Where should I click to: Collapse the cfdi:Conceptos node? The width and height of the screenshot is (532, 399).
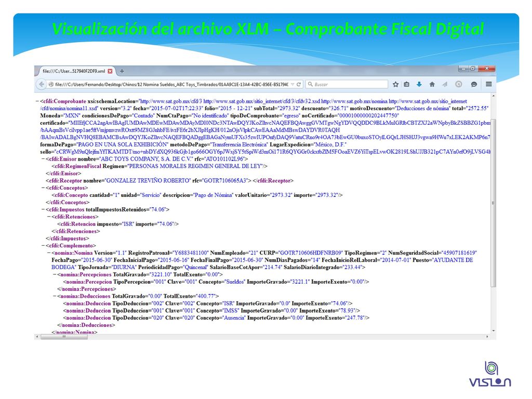(43, 188)
